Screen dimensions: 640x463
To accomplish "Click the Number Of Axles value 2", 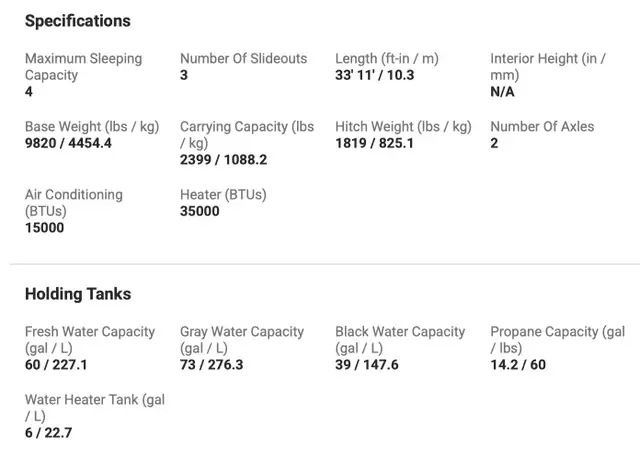I will click(x=494, y=143).
